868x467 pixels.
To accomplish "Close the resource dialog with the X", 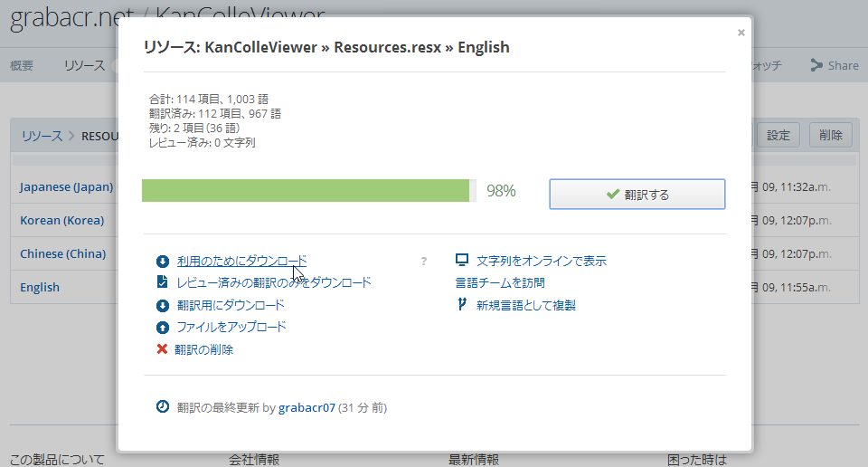I will coord(741,33).
